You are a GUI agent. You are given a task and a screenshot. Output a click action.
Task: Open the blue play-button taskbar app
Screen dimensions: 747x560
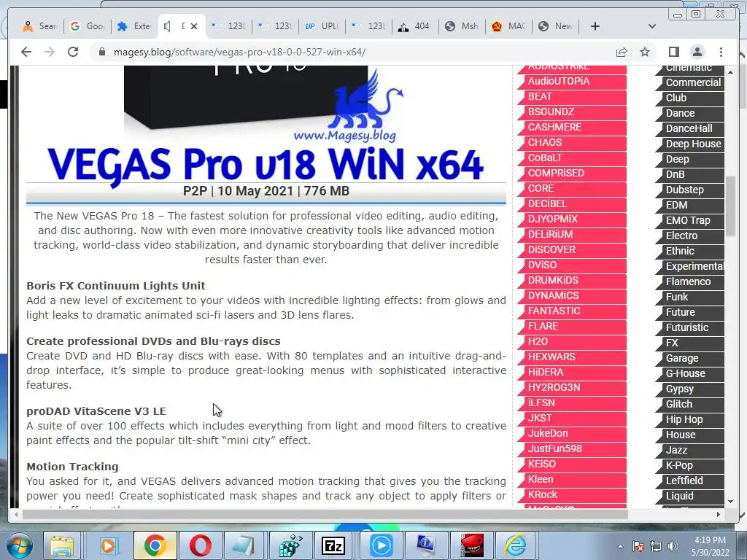[x=381, y=545]
